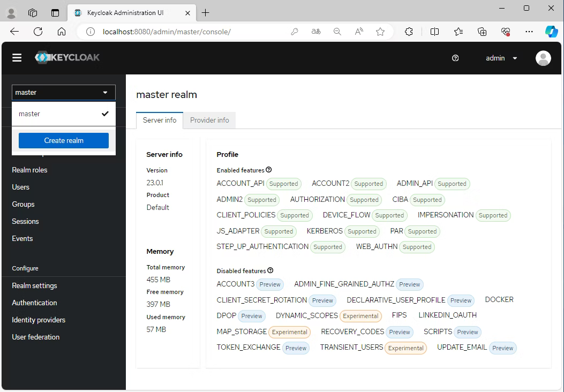
Task: Click help icon next to Disabled features
Action: pyautogui.click(x=270, y=271)
